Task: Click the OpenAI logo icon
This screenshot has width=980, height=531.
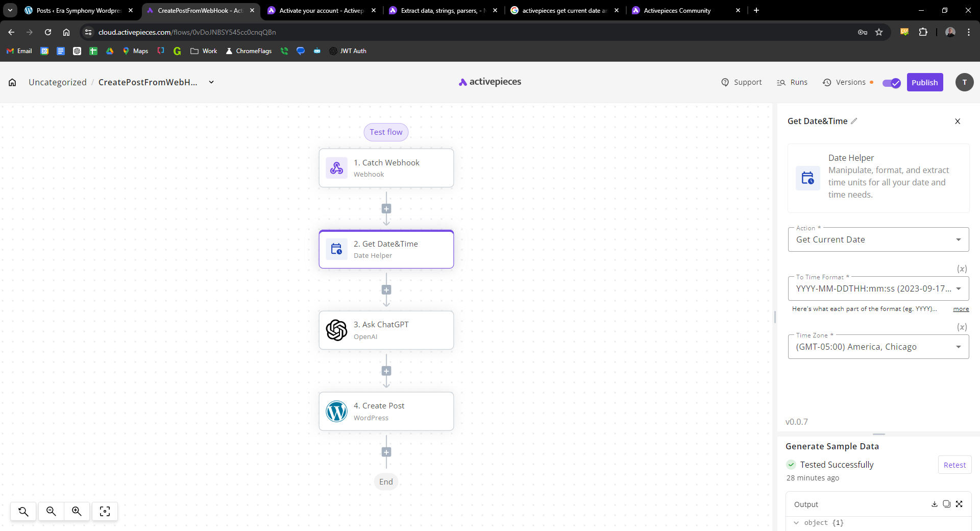Action: tap(336, 330)
